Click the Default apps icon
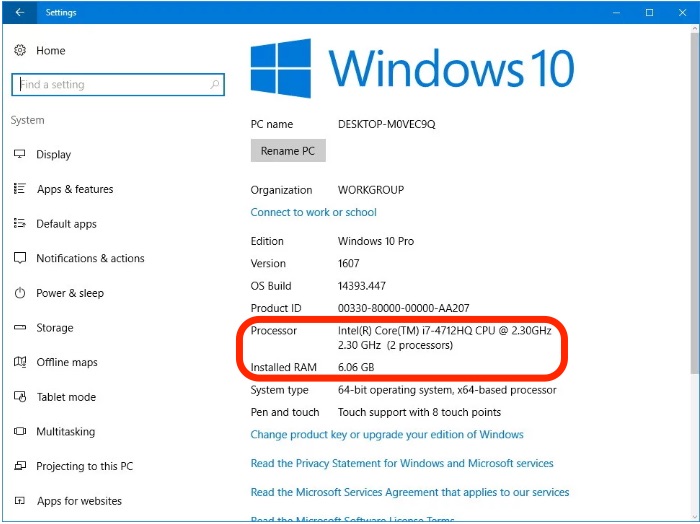 click(20, 223)
